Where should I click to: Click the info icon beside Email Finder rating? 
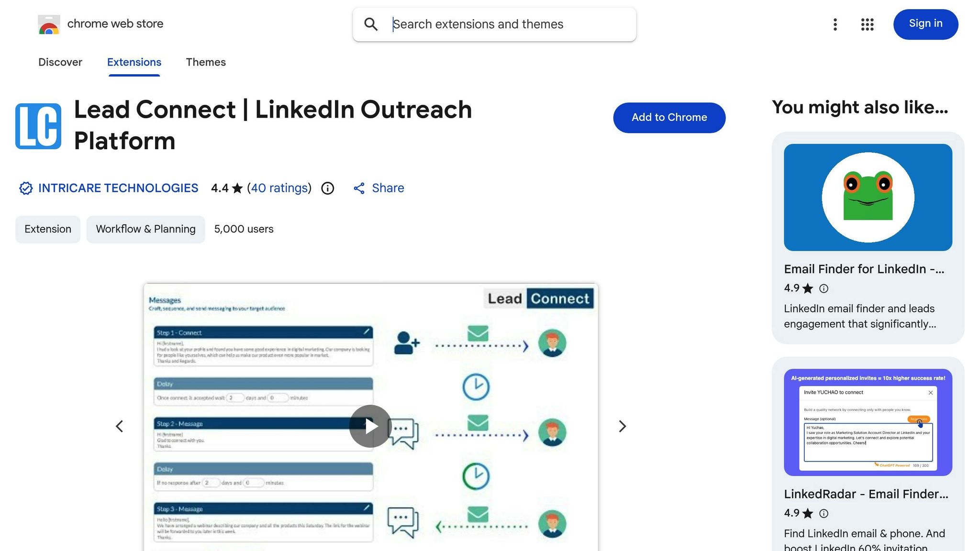(x=824, y=288)
